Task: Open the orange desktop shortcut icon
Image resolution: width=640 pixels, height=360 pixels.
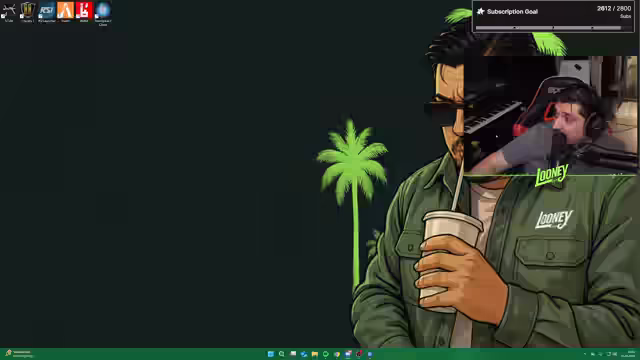Action: [65, 11]
